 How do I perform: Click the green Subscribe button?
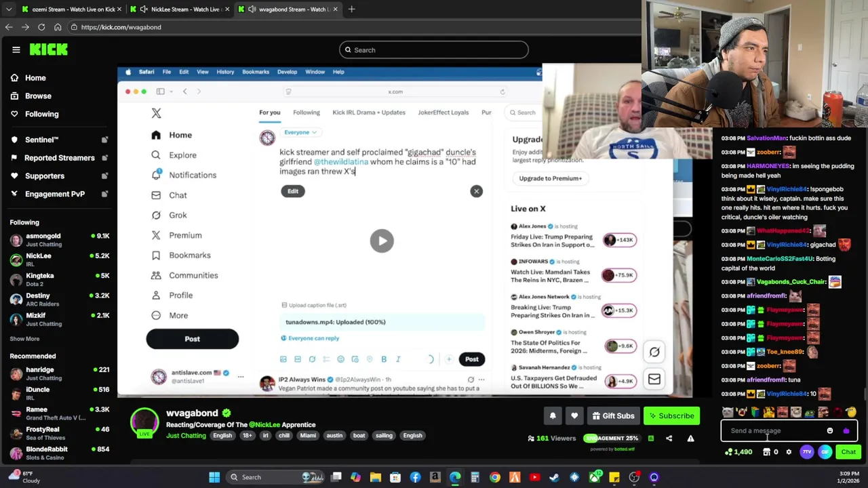coord(671,415)
